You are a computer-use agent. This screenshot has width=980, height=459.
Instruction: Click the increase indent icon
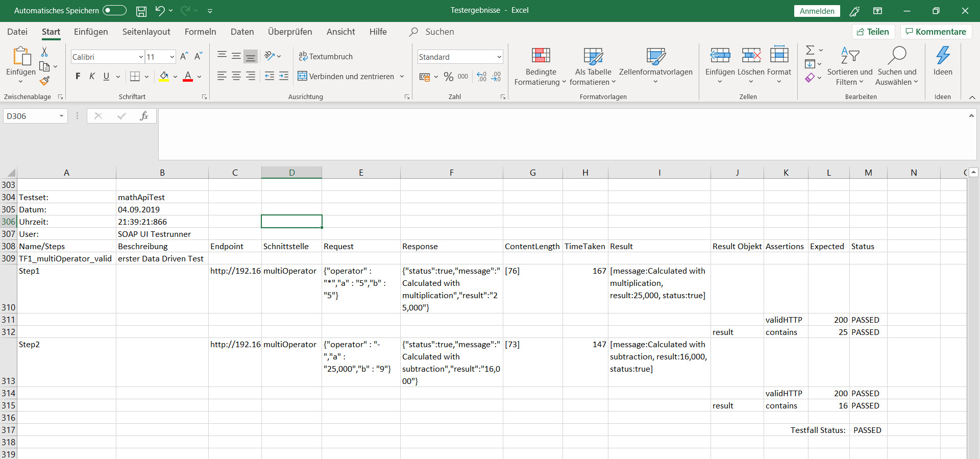[284, 76]
